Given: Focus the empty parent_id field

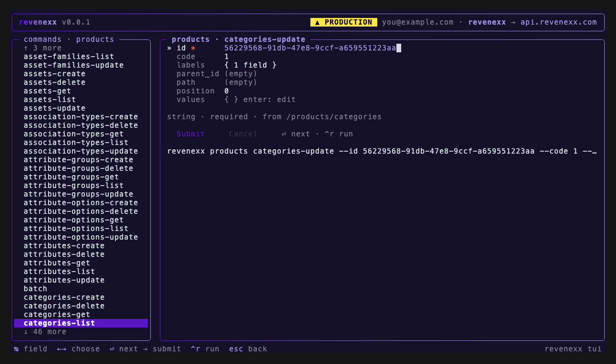Looking at the screenshot, I should point(241,74).
